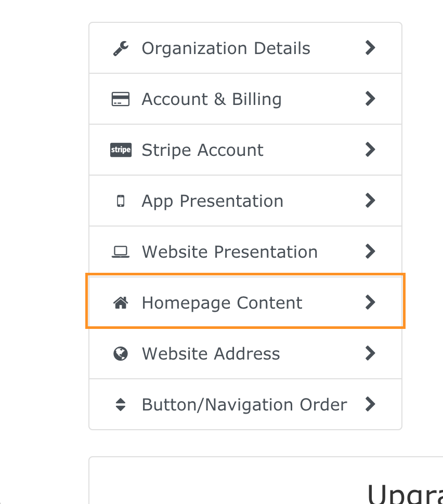
Task: Open Homepage Content section
Action: click(222, 303)
